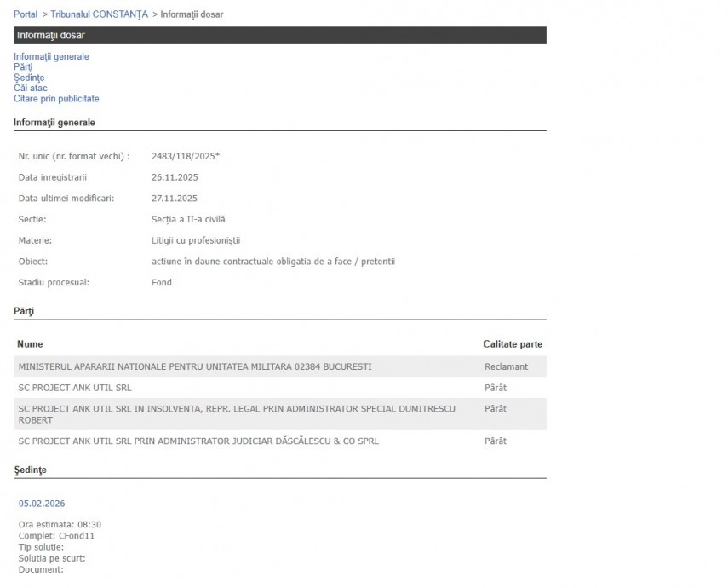Click the registration date 26.11.2025
The height and width of the screenshot is (588, 728).
[x=175, y=177]
